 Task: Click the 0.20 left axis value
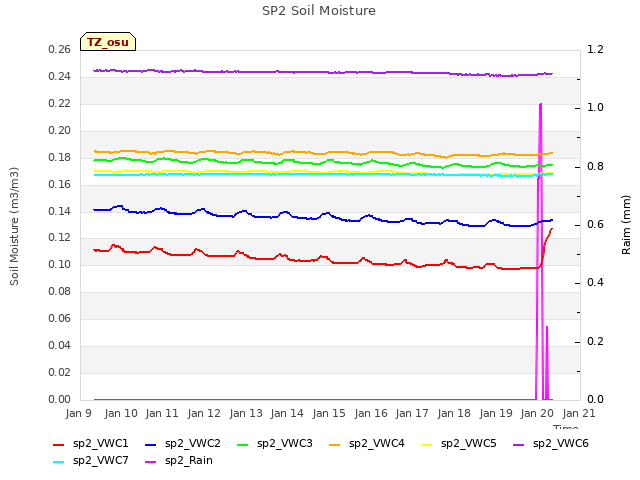click(x=60, y=131)
